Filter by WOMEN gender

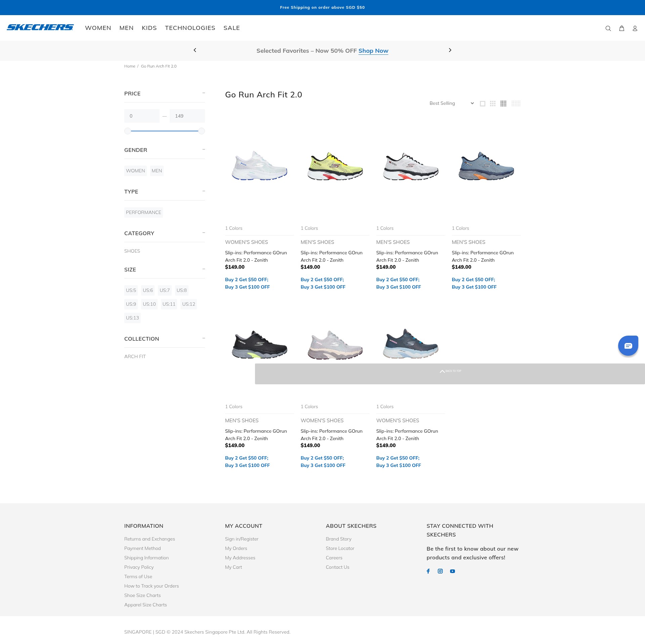[x=135, y=171]
